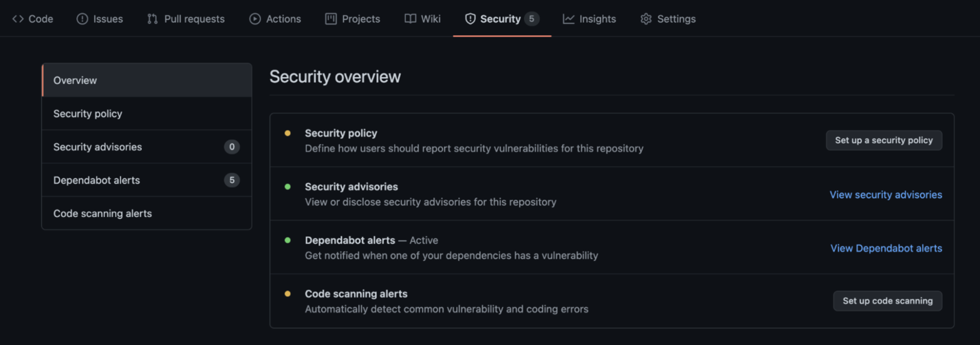Open the Projects tab
The width and height of the screenshot is (980, 345).
353,19
